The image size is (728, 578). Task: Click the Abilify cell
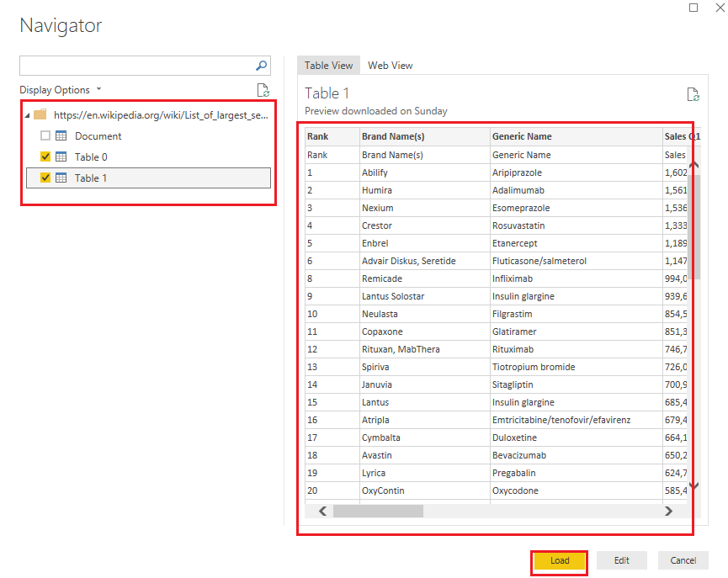pos(425,172)
